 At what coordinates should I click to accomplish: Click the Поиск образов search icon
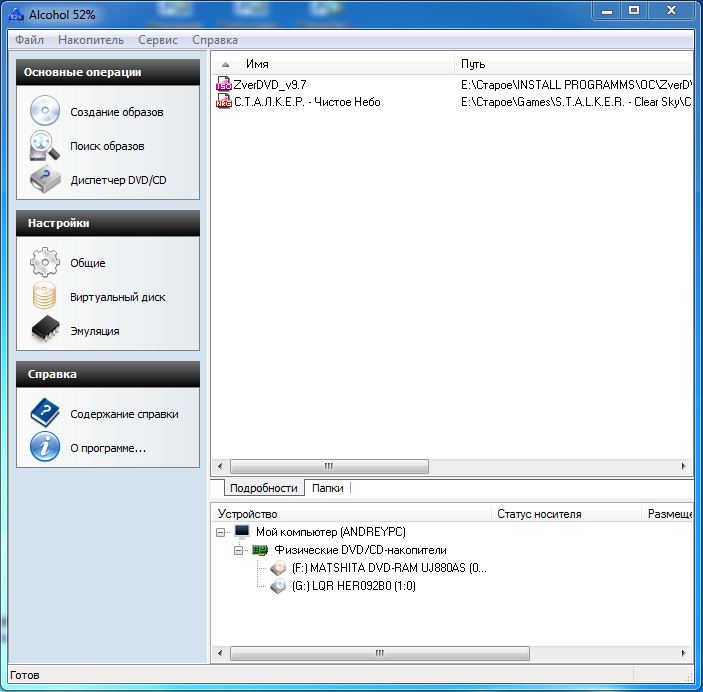[x=44, y=146]
